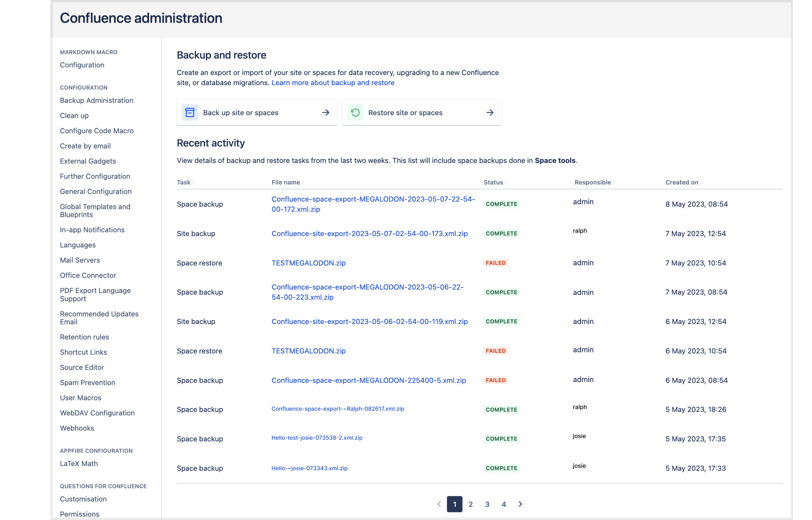Sort table by File name column
The width and height of the screenshot is (812, 520).
(x=288, y=182)
